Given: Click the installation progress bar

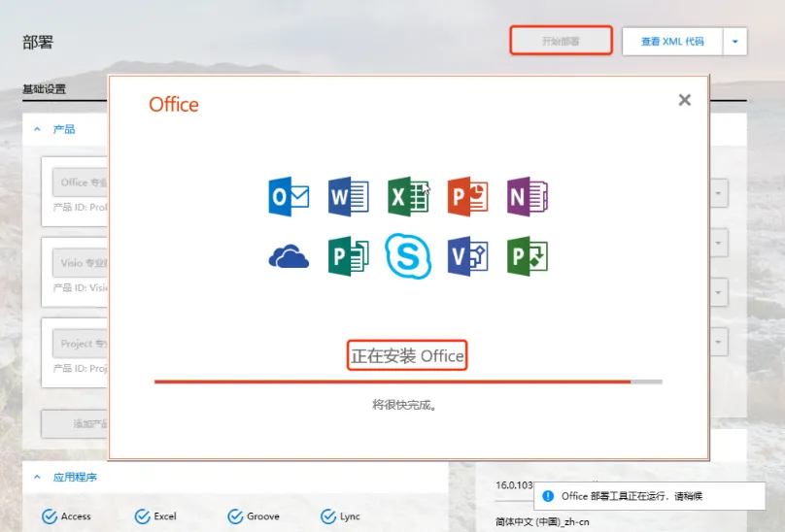Looking at the screenshot, I should click(x=408, y=382).
